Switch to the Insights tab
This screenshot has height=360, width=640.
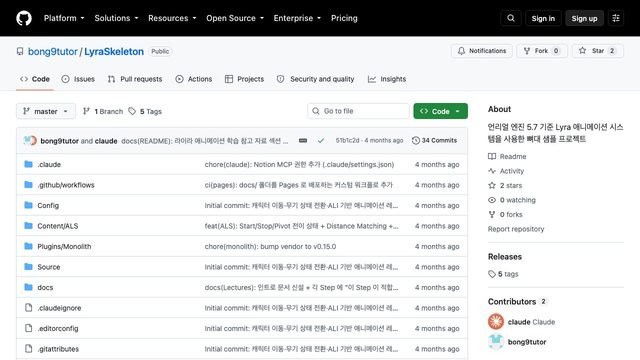[387, 79]
